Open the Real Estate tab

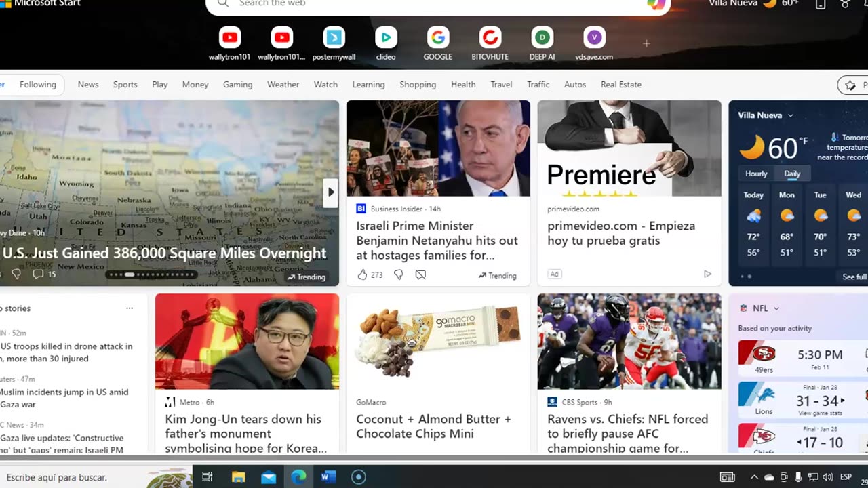(621, 85)
